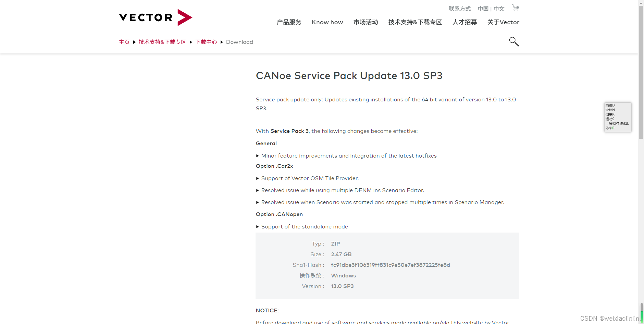Image resolution: width=644 pixels, height=324 pixels.
Task: Click the 13.0 SP3 version value
Action: tap(342, 286)
